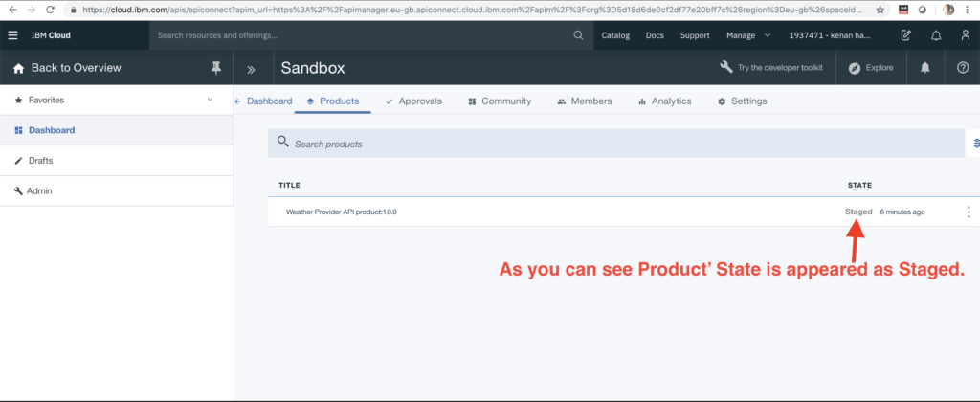Open the edit pencil icon in top bar
980x402 pixels.
click(905, 36)
